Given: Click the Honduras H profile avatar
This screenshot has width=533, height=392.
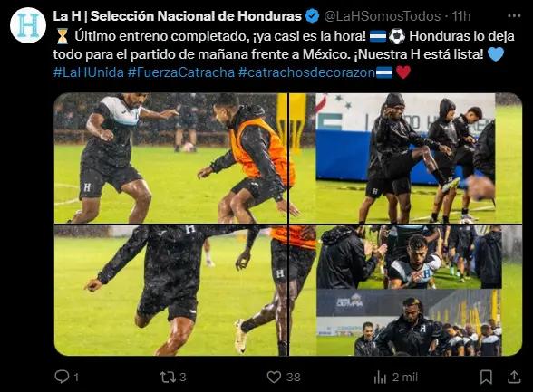Looking at the screenshot, I should coord(28,25).
